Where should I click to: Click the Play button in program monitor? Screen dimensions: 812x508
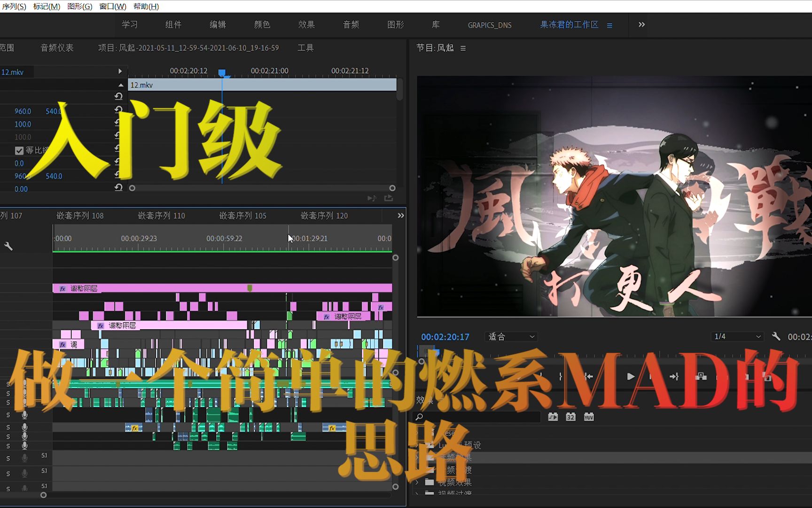pos(631,376)
